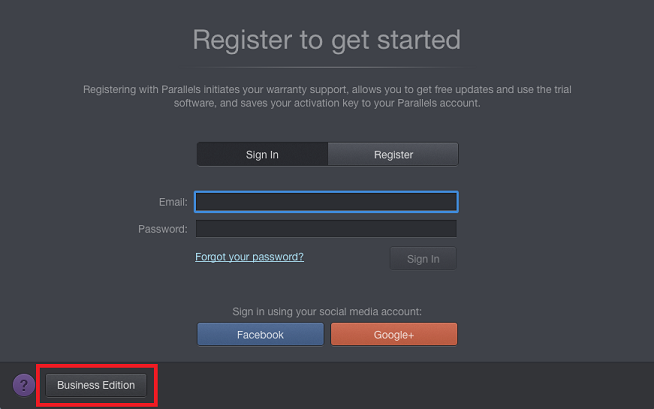Select the Register to get started heading
654x409 pixels.
(x=327, y=40)
